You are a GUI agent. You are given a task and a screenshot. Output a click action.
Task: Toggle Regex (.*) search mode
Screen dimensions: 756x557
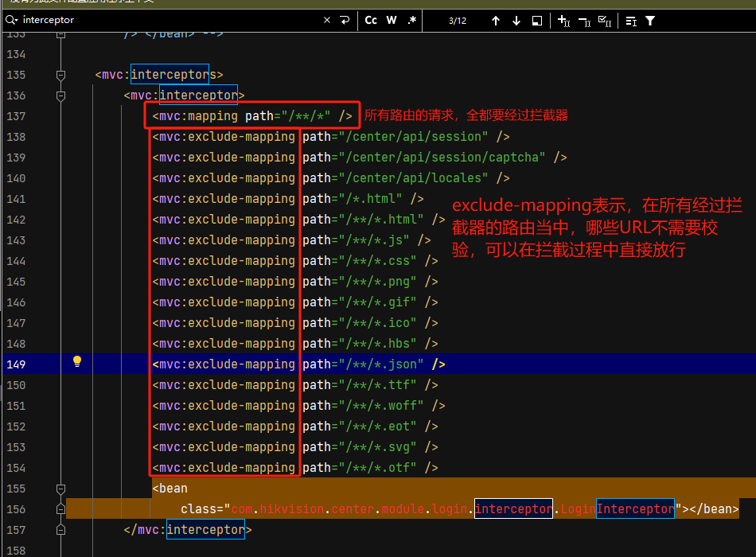coord(411,20)
